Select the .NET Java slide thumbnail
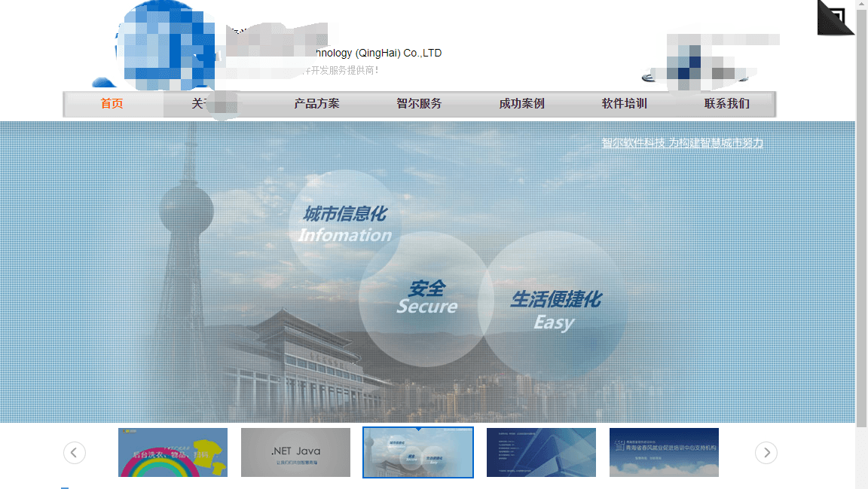 pos(295,453)
